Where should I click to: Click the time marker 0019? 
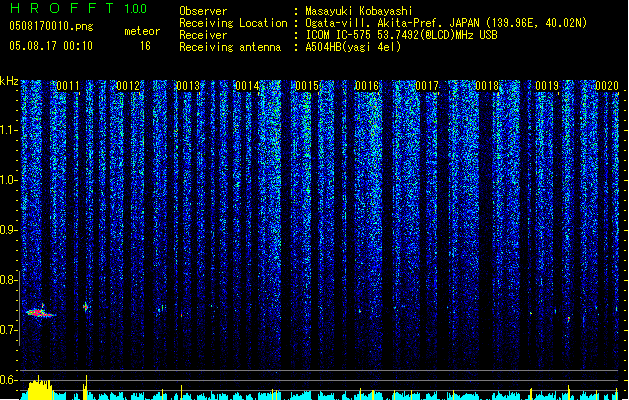(547, 86)
